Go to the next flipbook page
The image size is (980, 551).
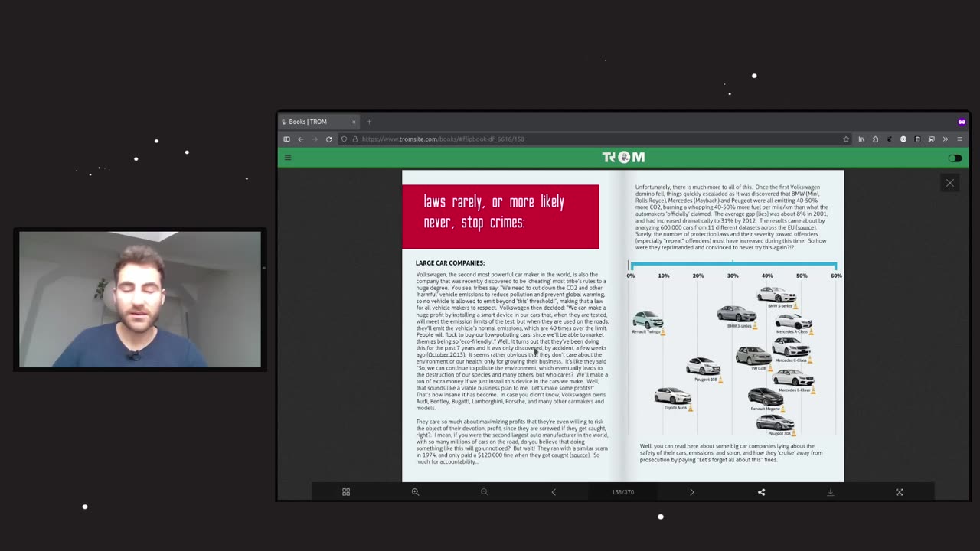[x=692, y=492]
